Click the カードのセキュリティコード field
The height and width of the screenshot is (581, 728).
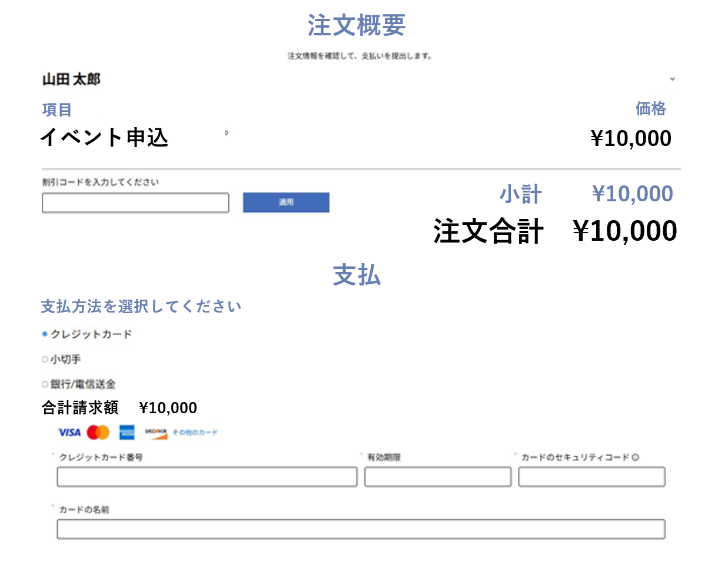pos(592,477)
